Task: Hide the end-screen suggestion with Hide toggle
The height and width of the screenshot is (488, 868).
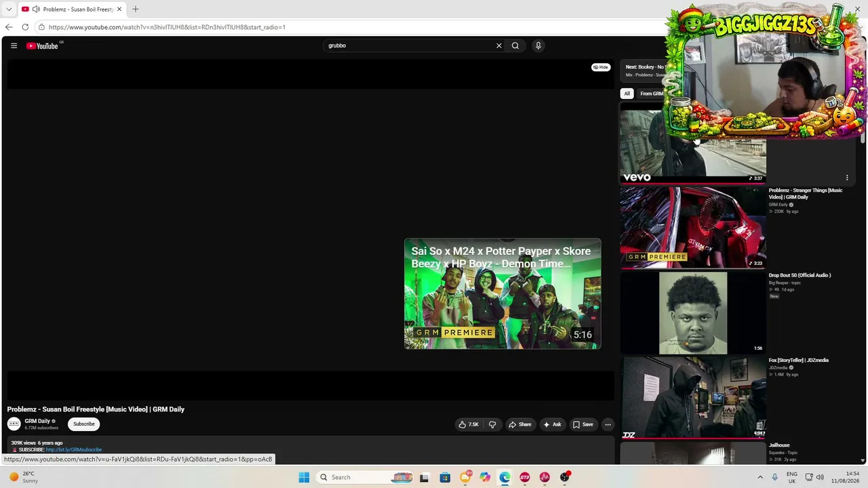Action: click(x=601, y=67)
